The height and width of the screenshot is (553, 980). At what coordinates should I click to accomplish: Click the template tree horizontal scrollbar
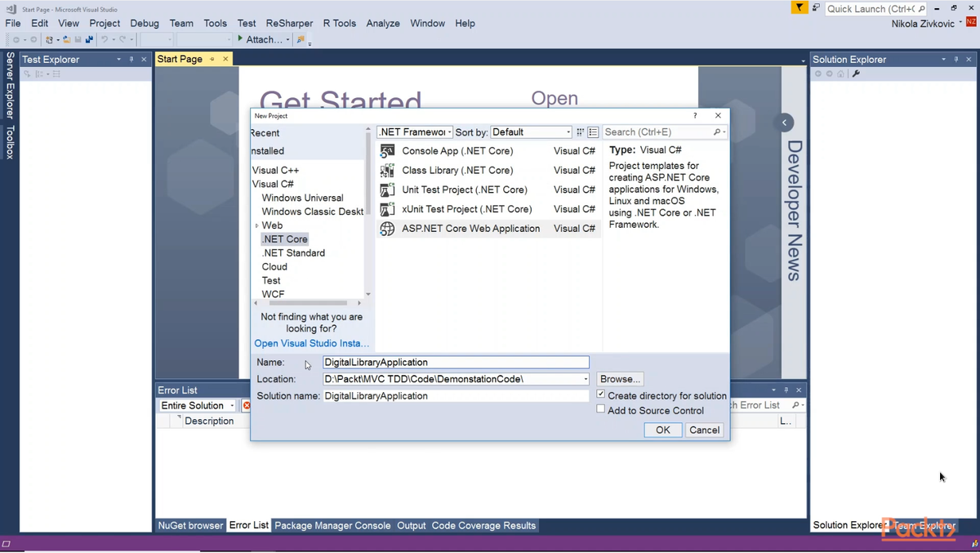pyautogui.click(x=309, y=303)
